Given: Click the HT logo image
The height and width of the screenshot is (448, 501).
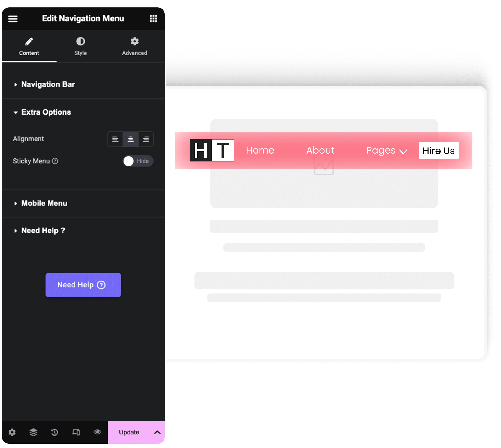Looking at the screenshot, I should [211, 150].
